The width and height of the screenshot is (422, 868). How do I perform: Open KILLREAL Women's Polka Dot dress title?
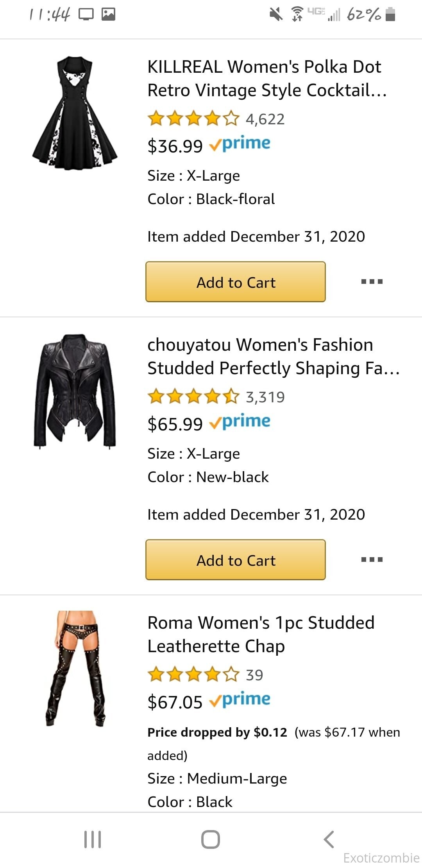tap(267, 79)
